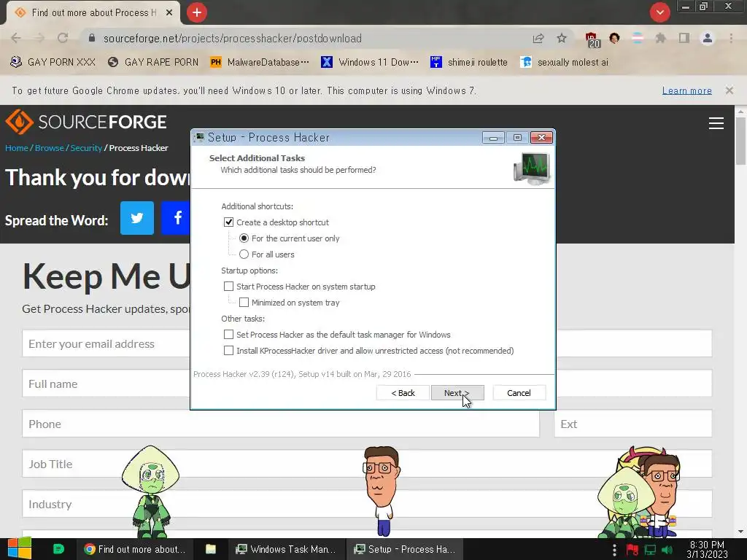Image resolution: width=747 pixels, height=560 pixels.
Task: Open the 'MalwareDatabase' bookmark
Action: point(260,62)
